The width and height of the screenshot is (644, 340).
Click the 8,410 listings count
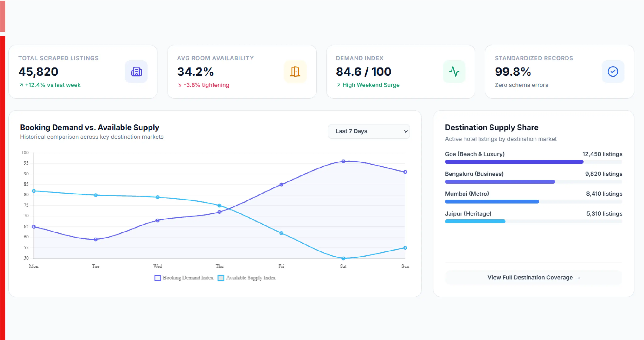click(604, 194)
